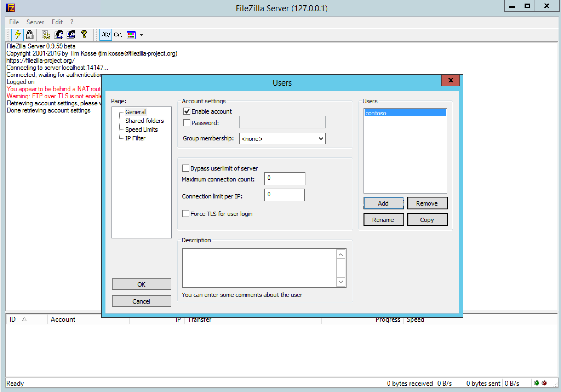This screenshot has height=392, width=561.
Task: Open Group membership dropdown
Action: coord(282,139)
